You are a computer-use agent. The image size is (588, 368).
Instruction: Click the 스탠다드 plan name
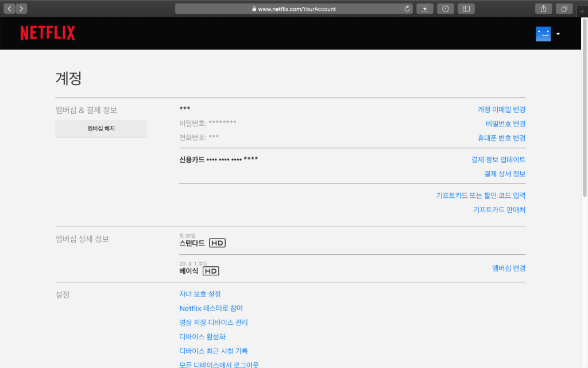coord(192,243)
